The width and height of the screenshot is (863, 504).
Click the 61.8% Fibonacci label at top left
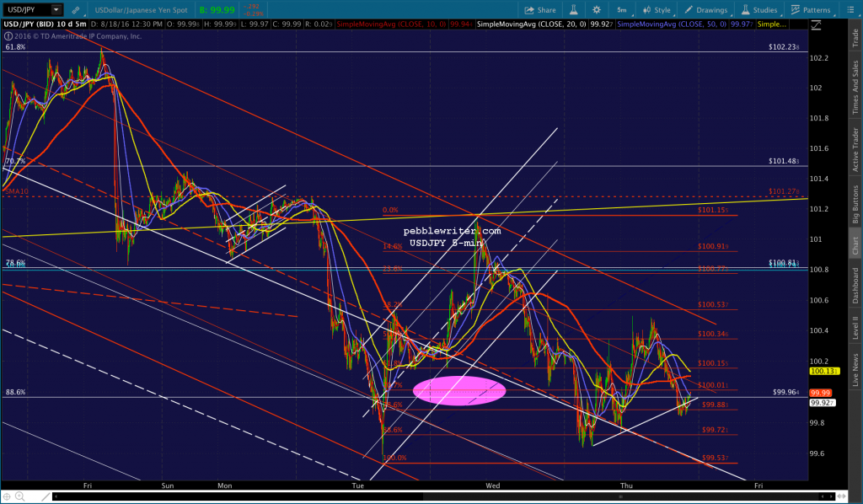coord(15,46)
